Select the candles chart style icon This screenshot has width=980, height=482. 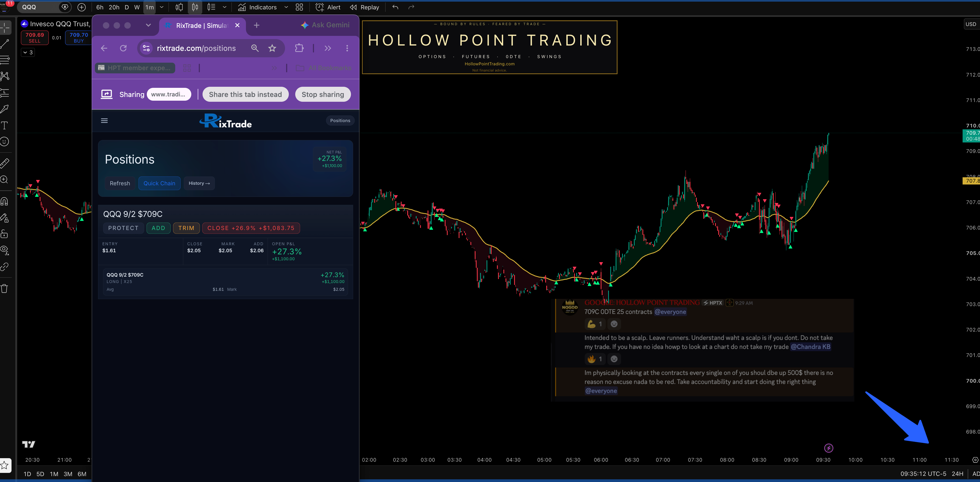coord(195,7)
